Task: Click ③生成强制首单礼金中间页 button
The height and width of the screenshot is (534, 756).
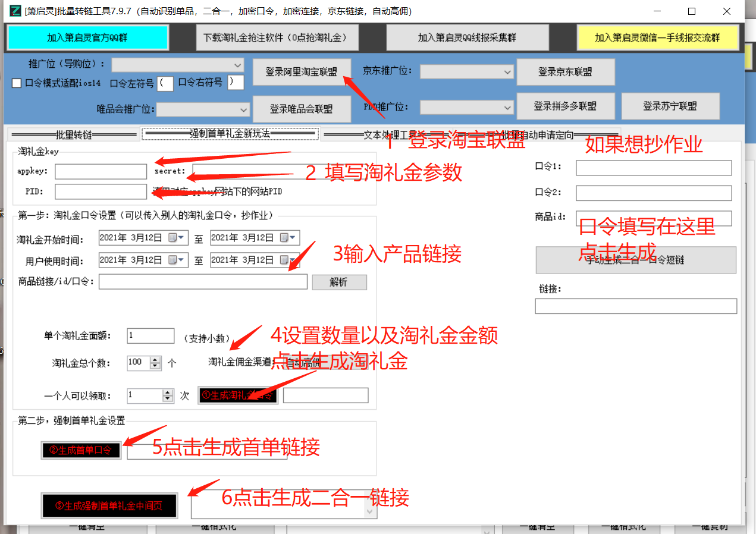Action: (x=109, y=506)
